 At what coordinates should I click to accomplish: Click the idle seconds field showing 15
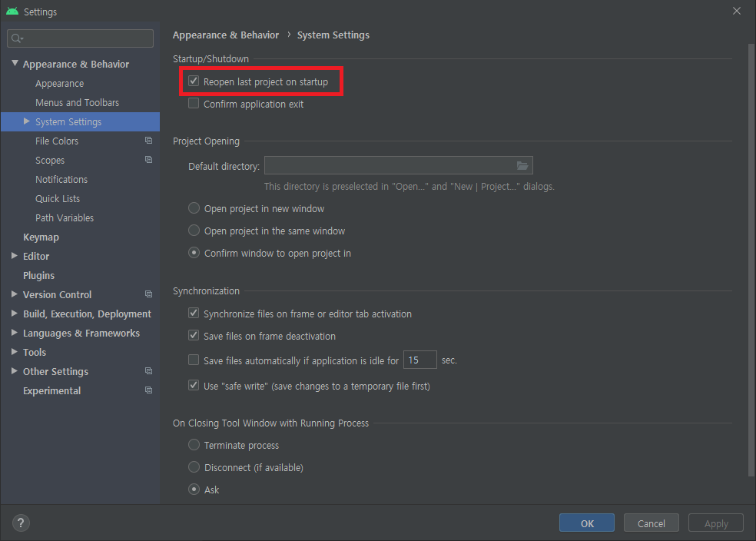[x=420, y=360]
